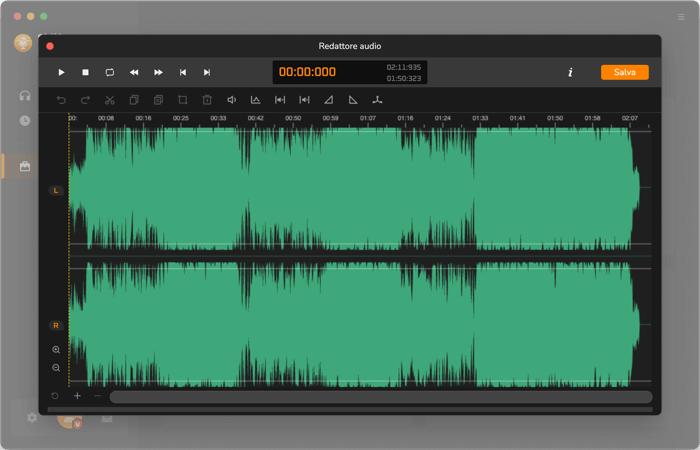Image resolution: width=700 pixels, height=450 pixels.
Task: Toggle the L channel label
Action: pyautogui.click(x=56, y=191)
